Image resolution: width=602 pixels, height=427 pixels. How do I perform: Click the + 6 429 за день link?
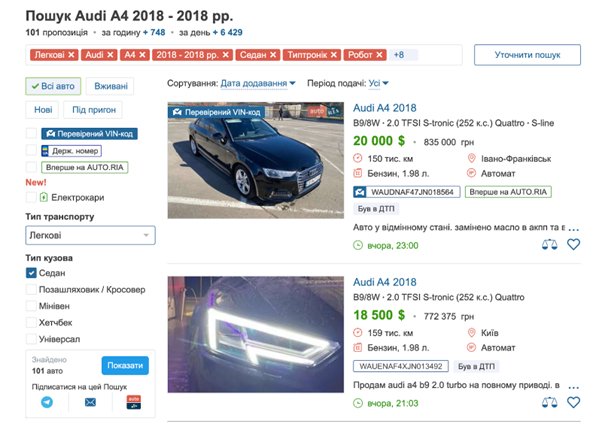coord(227,33)
